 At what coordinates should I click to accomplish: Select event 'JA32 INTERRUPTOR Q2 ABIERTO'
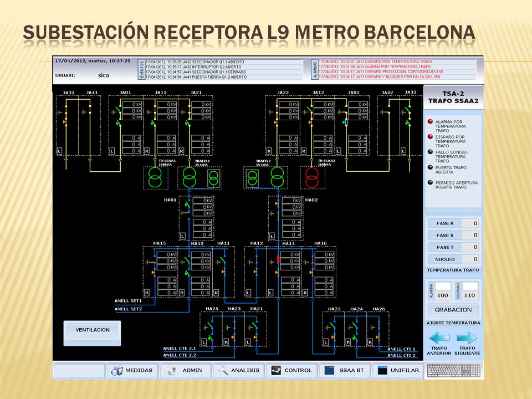(x=224, y=67)
